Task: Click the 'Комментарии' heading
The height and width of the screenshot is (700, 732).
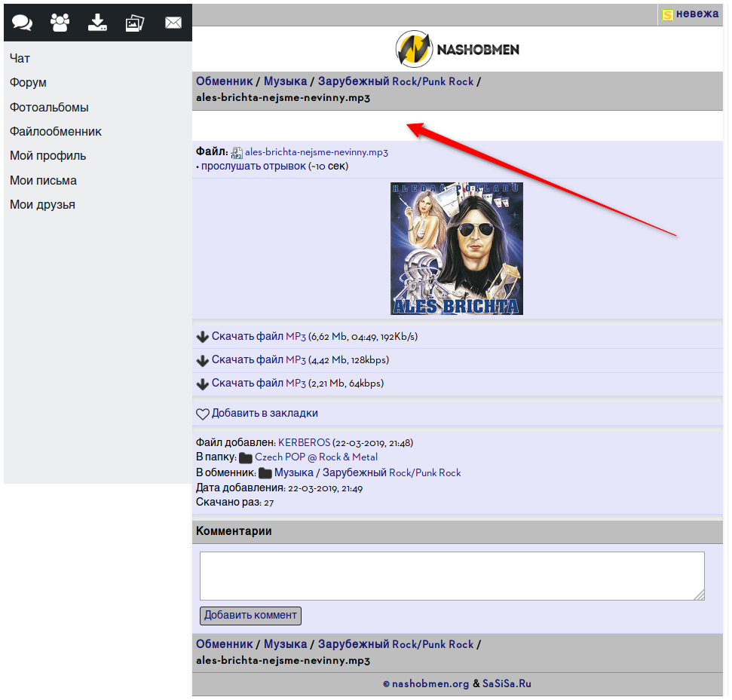Action: [234, 531]
